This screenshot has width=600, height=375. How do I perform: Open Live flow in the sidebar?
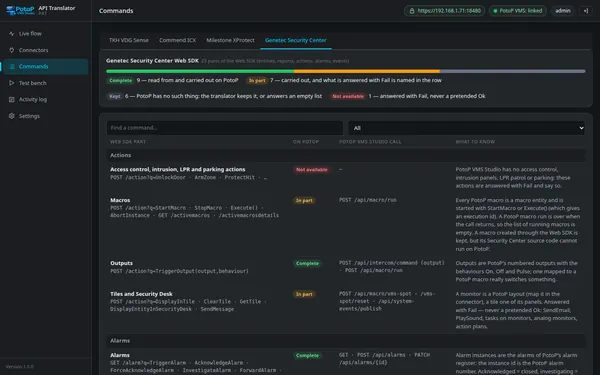click(46, 34)
